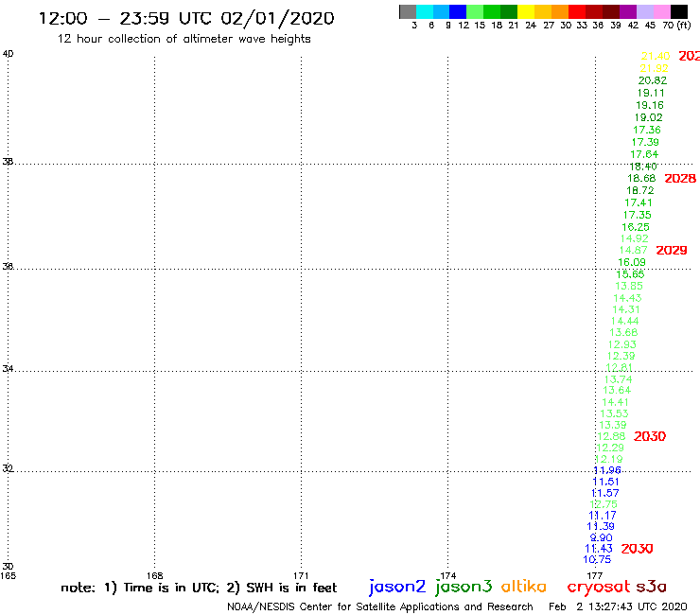700x615 pixels.
Task: Click the gray swatch in the color scale
Action: tap(408, 11)
